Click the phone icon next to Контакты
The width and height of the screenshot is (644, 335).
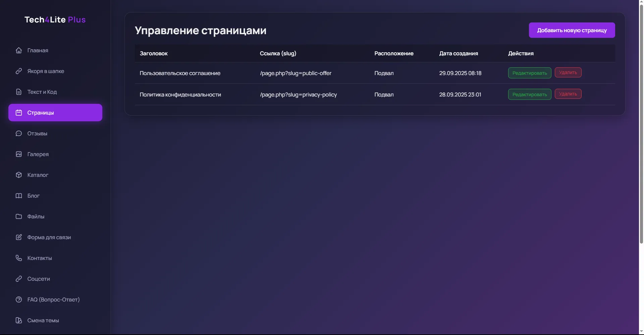[x=19, y=258]
